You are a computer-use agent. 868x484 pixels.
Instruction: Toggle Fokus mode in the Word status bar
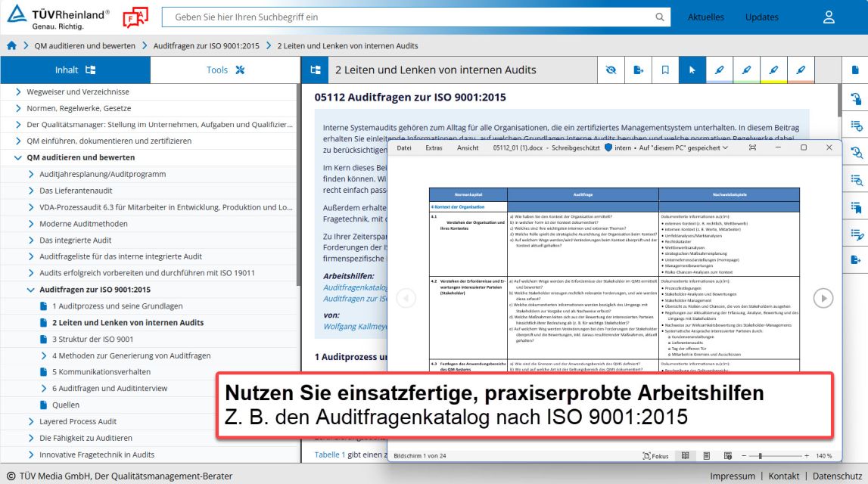[655, 456]
